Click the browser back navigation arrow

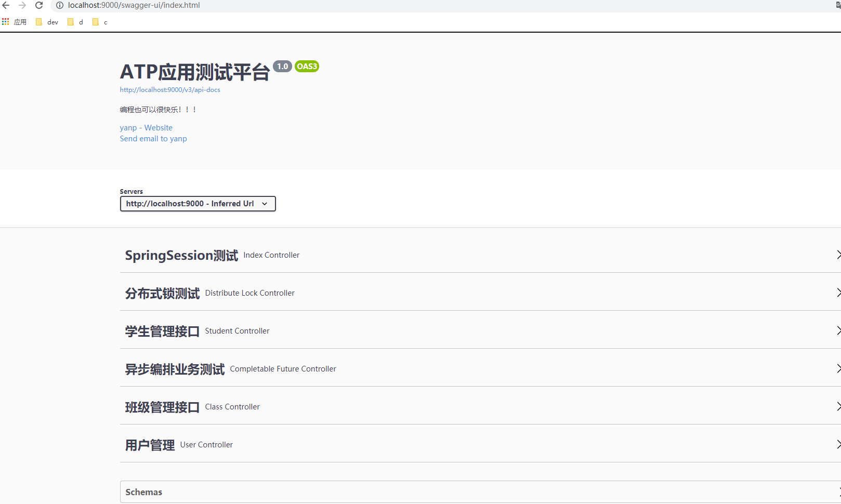coord(6,5)
